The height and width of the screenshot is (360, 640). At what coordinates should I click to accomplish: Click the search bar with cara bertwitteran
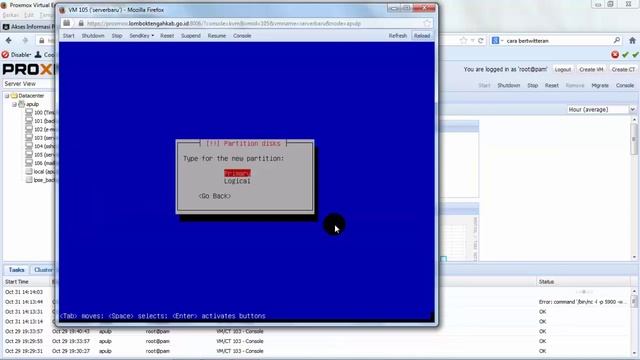click(557, 41)
